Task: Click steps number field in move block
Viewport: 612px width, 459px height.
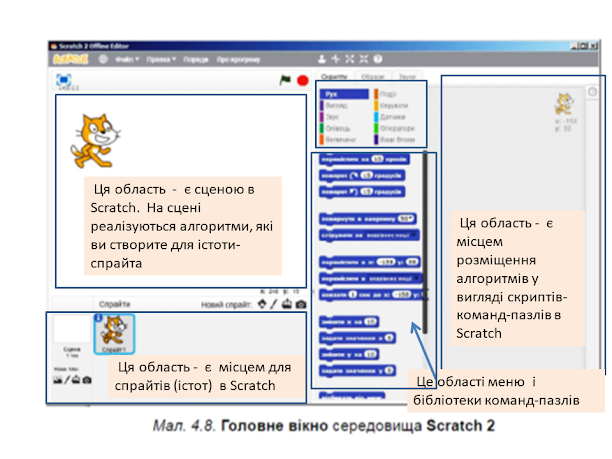Action: tap(377, 159)
